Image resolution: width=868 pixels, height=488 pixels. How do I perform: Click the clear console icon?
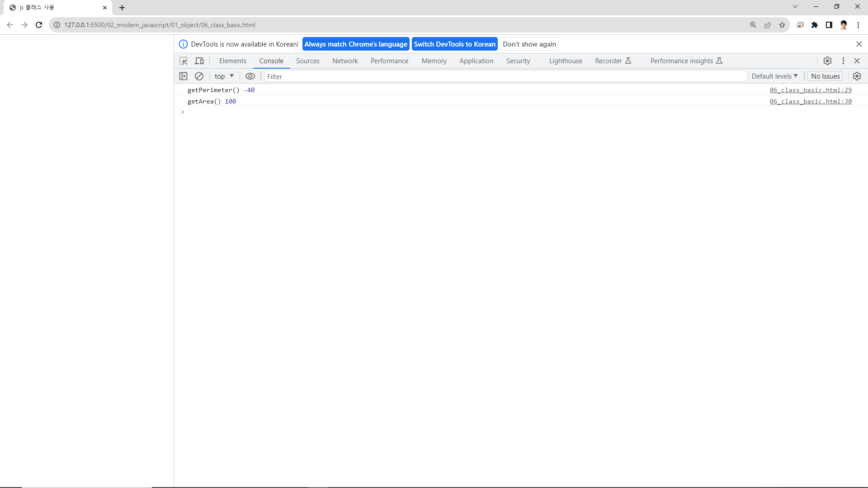click(199, 76)
